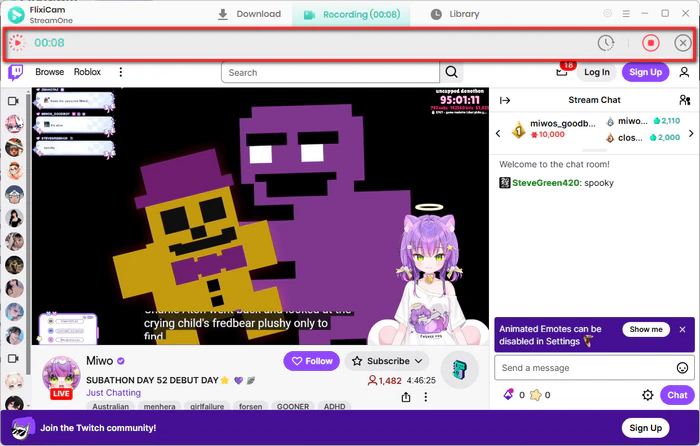Open the emote picker smiley icon
This screenshot has height=446, width=700.
click(682, 368)
